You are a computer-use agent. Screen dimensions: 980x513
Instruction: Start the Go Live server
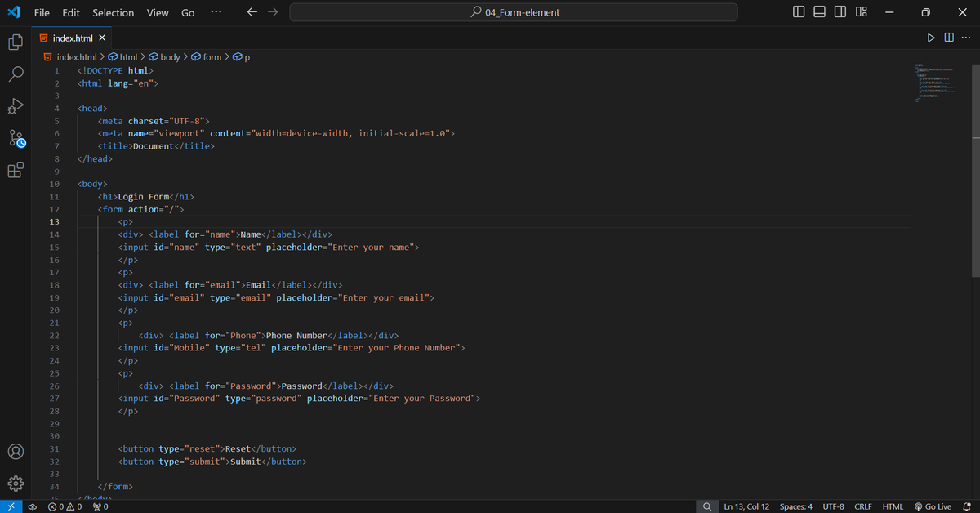coord(932,506)
